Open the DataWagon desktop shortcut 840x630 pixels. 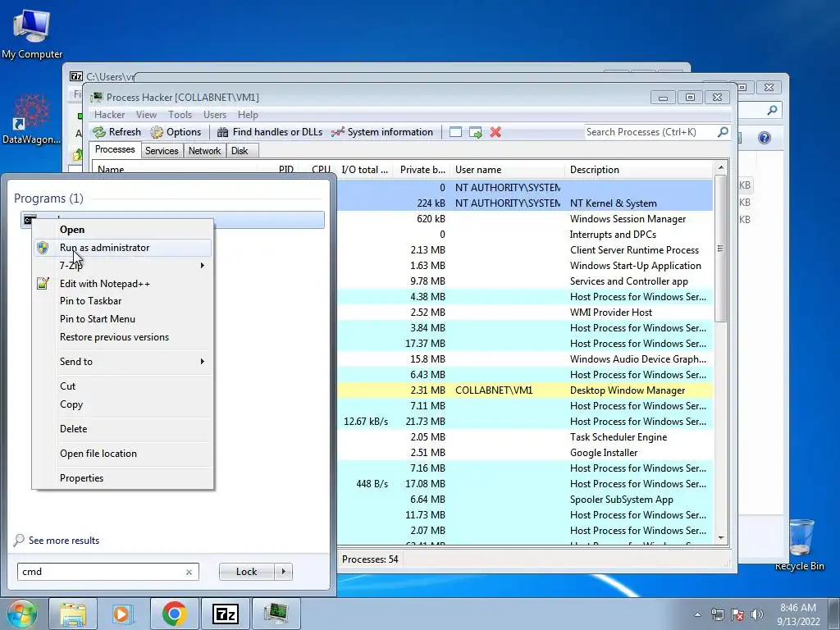(31, 119)
